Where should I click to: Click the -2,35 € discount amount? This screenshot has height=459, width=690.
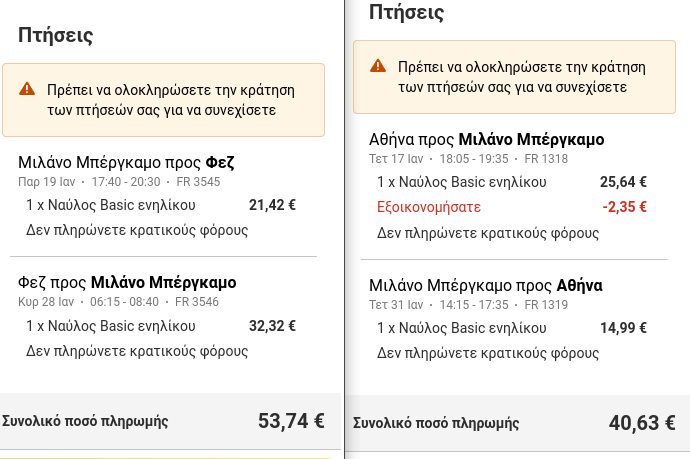624,207
